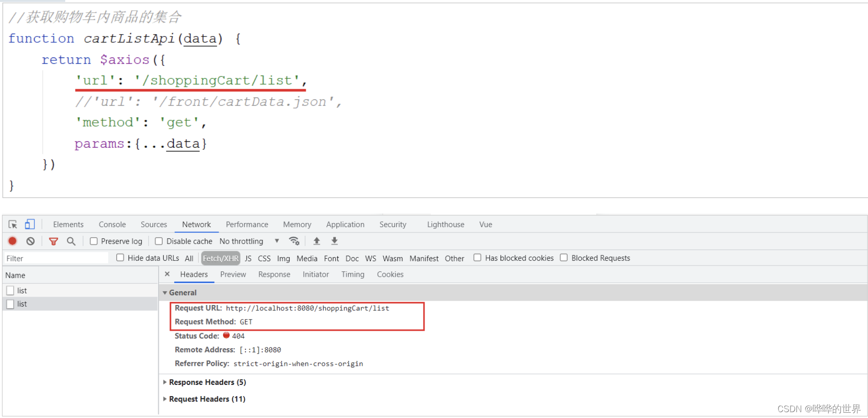Viewport: 868px width, 418px height.
Task: Close the request details pane
Action: click(167, 274)
